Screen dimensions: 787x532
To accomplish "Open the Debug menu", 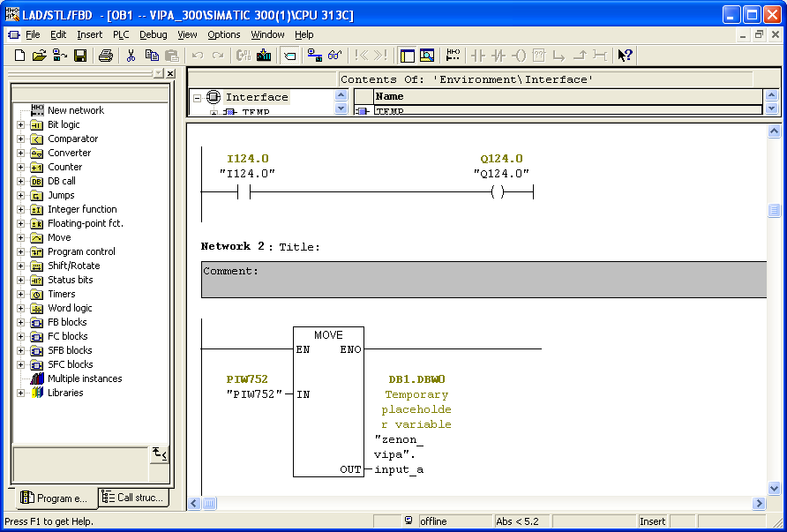I will pos(153,34).
